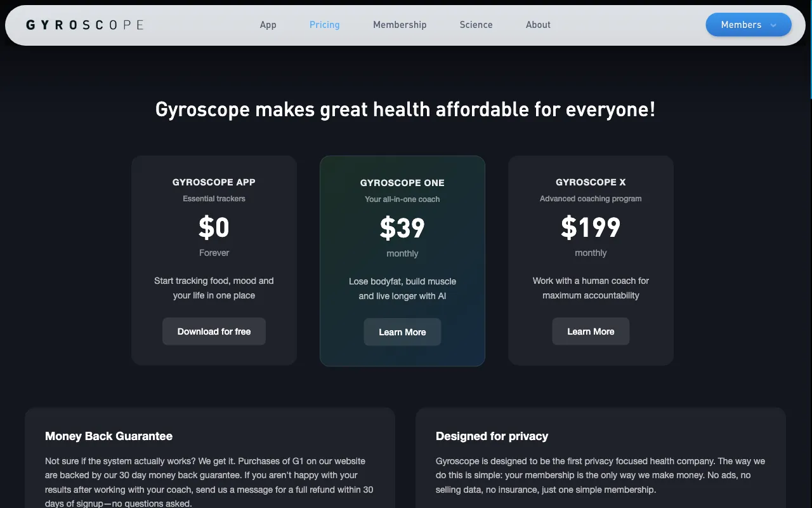This screenshot has height=508, width=812.
Task: Click 'monthly' under the $39 price
Action: pos(402,253)
